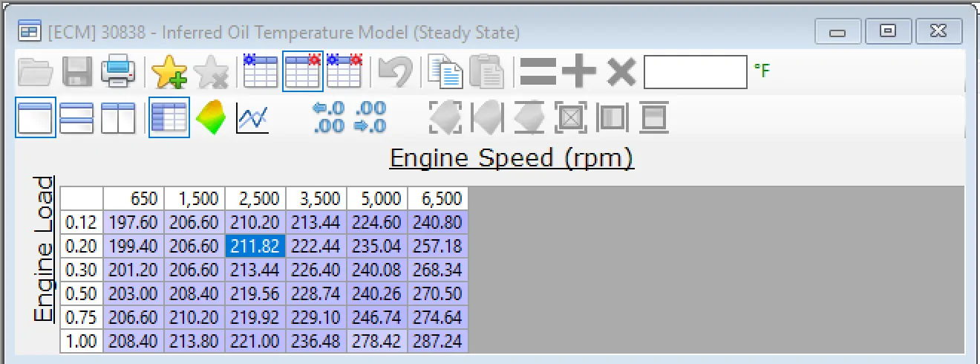Select the 650 rpm column header
980x364 pixels.
point(134,199)
